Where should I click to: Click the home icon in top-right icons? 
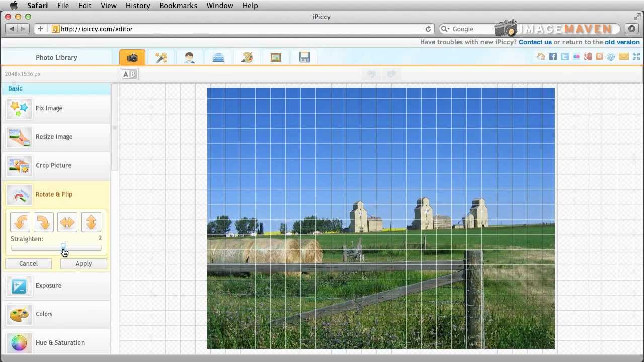click(x=541, y=57)
